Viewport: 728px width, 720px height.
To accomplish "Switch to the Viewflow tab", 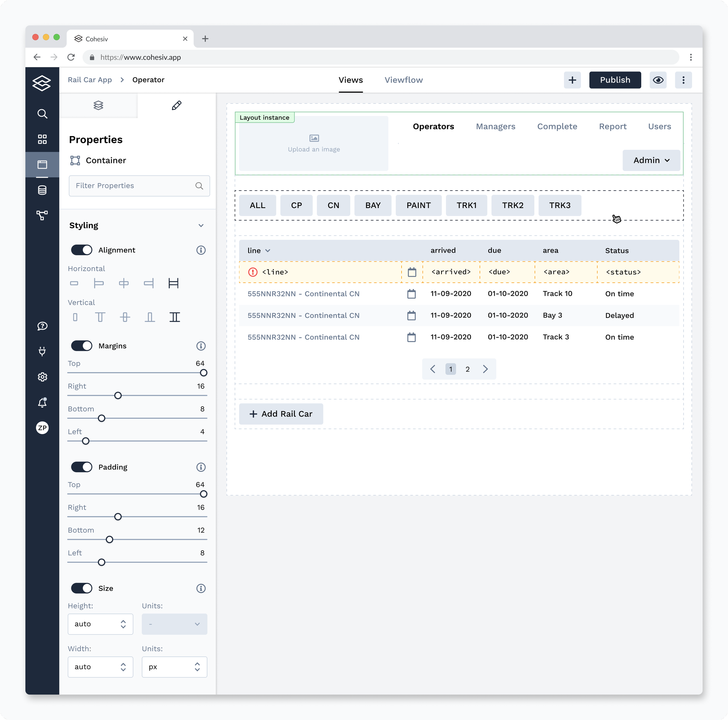I will point(404,80).
